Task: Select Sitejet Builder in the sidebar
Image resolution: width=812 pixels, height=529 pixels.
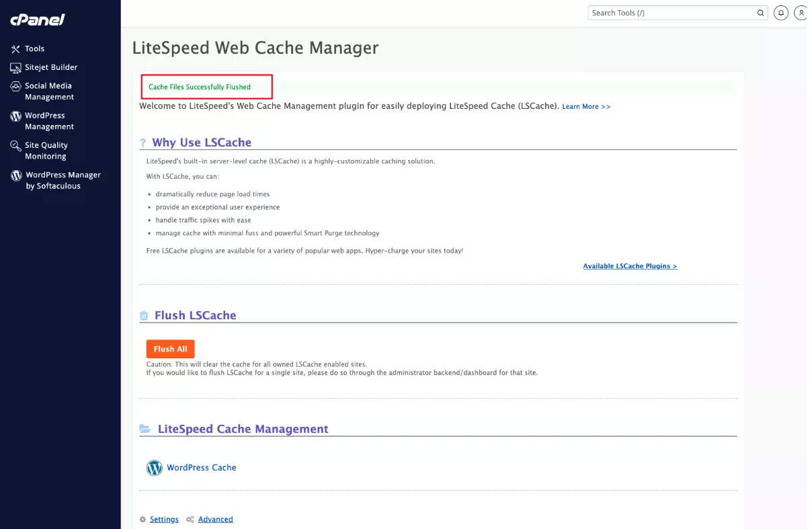Action: click(51, 67)
